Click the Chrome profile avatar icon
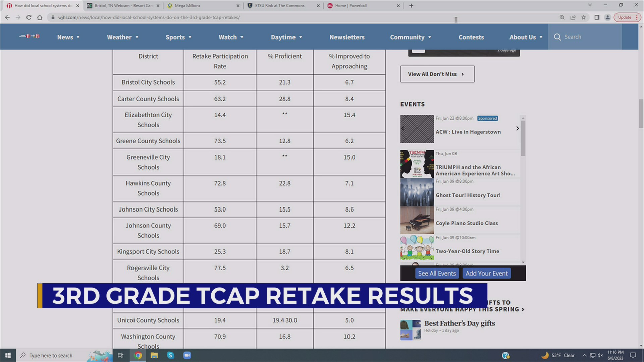The width and height of the screenshot is (644, 362). point(608,17)
